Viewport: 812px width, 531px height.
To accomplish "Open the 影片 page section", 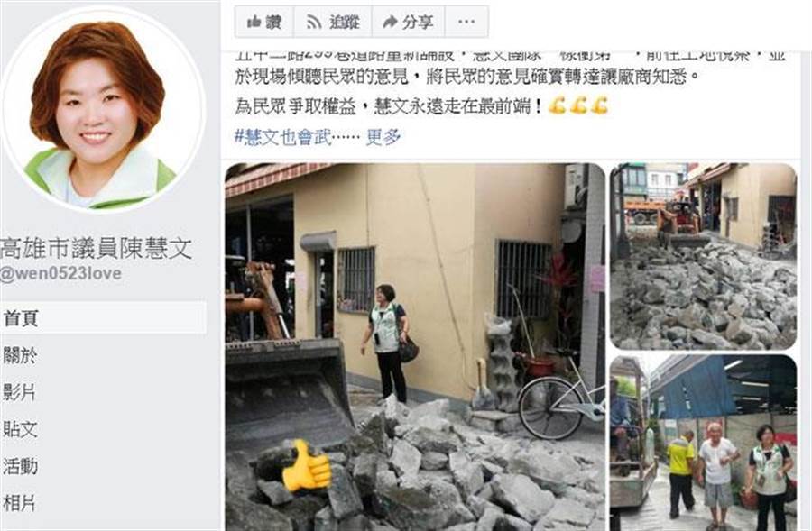I will [x=20, y=392].
